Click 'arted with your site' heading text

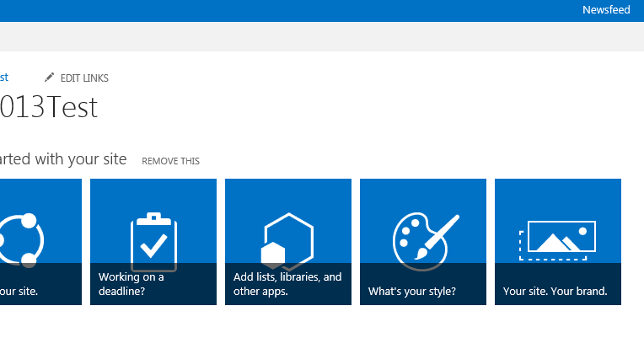pyautogui.click(x=63, y=159)
